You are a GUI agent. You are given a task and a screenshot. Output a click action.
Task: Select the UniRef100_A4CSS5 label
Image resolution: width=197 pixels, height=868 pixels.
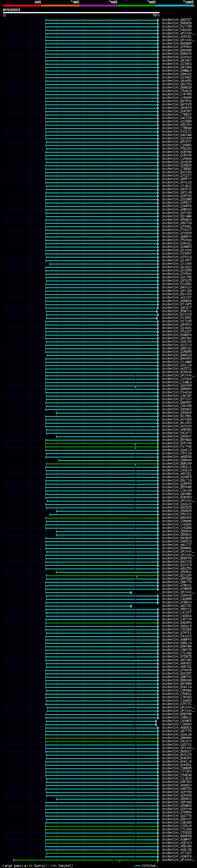pos(177,118)
